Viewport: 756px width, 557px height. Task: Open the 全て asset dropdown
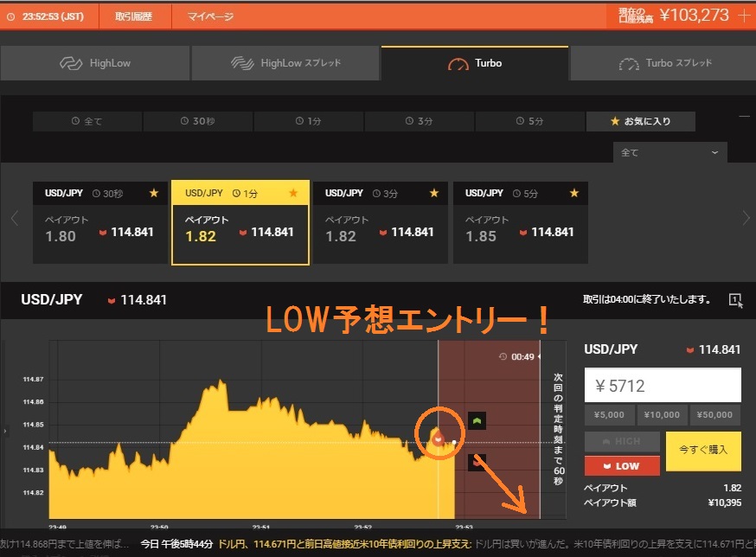670,152
